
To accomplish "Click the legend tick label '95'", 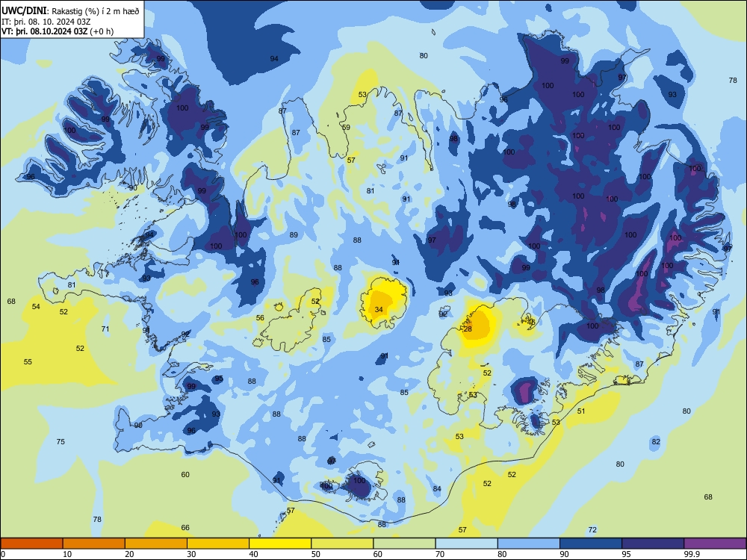I will point(626,554).
